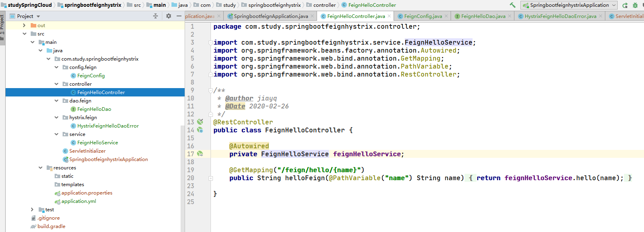The image size is (644, 232).
Task: Collapse the resources folder
Action: coord(40,167)
